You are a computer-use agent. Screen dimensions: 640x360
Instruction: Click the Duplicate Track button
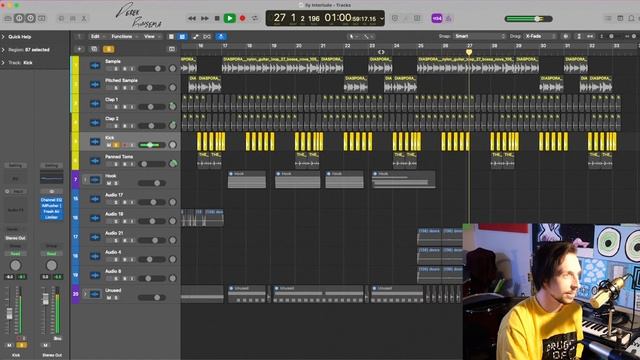[94, 49]
